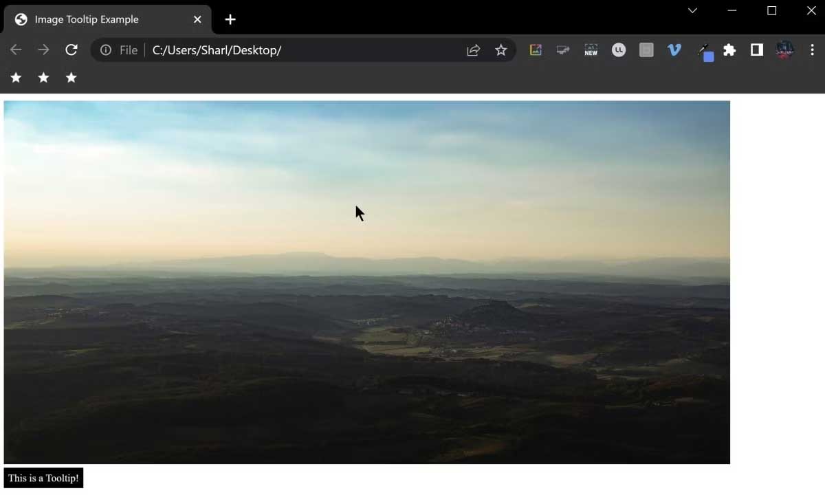
Task: Open the Extensions puzzle piece menu
Action: click(x=729, y=50)
